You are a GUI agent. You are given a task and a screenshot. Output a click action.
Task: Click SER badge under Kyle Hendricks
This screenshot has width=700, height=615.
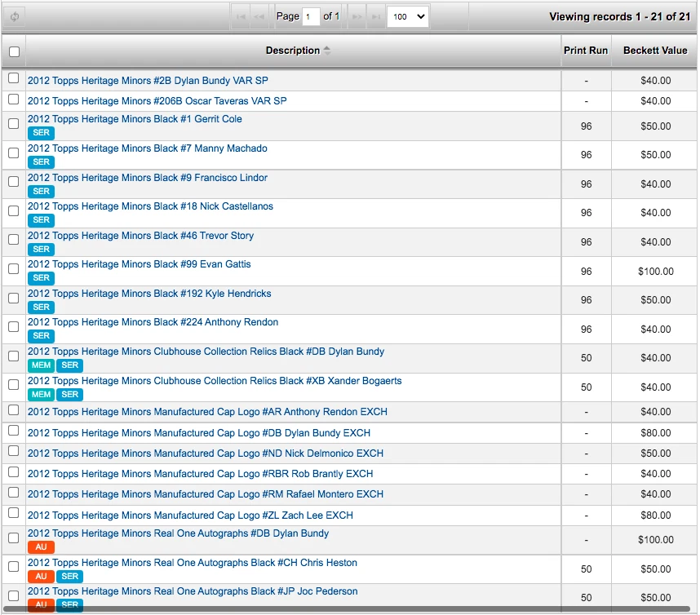[41, 307]
